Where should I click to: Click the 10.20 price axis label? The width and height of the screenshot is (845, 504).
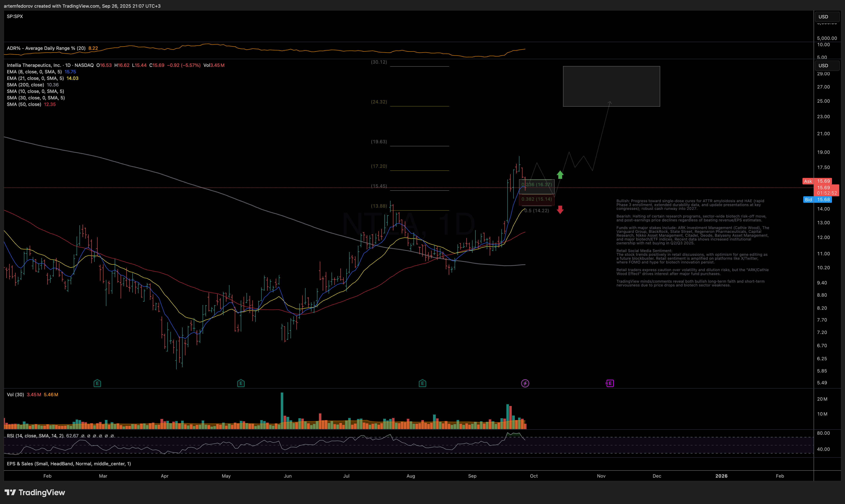coord(823,268)
